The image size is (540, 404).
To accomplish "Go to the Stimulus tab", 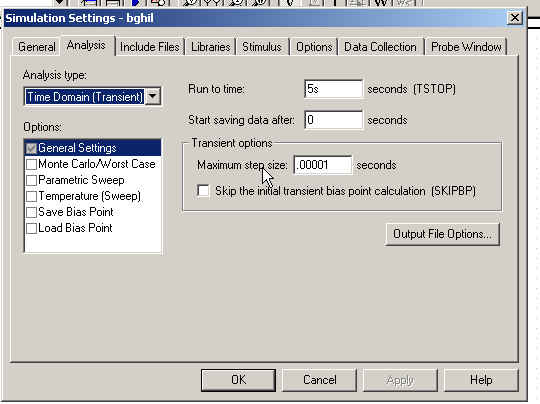I will (262, 47).
